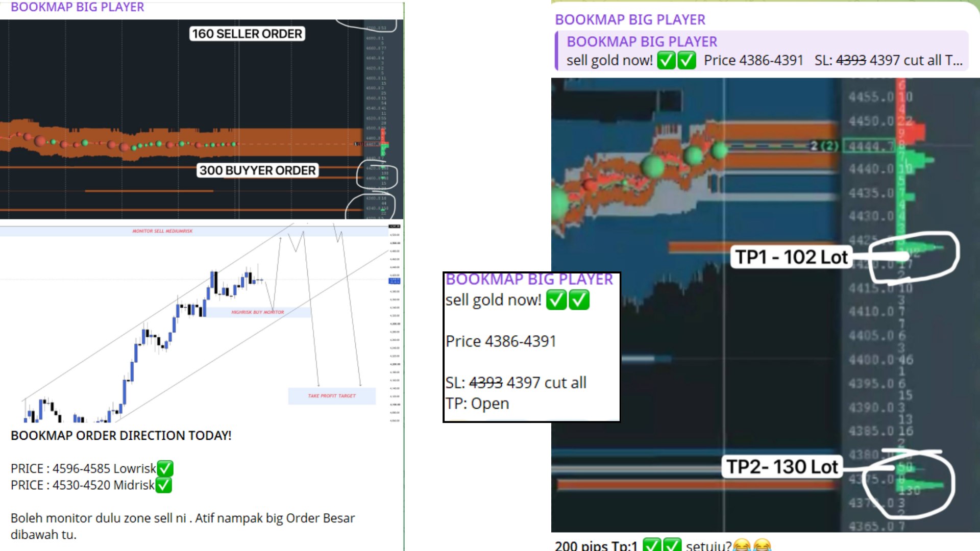Open the BOOKMAP BIG PLAYER sender name above the reply quote
Viewport: 980px width, 551px height.
click(630, 19)
